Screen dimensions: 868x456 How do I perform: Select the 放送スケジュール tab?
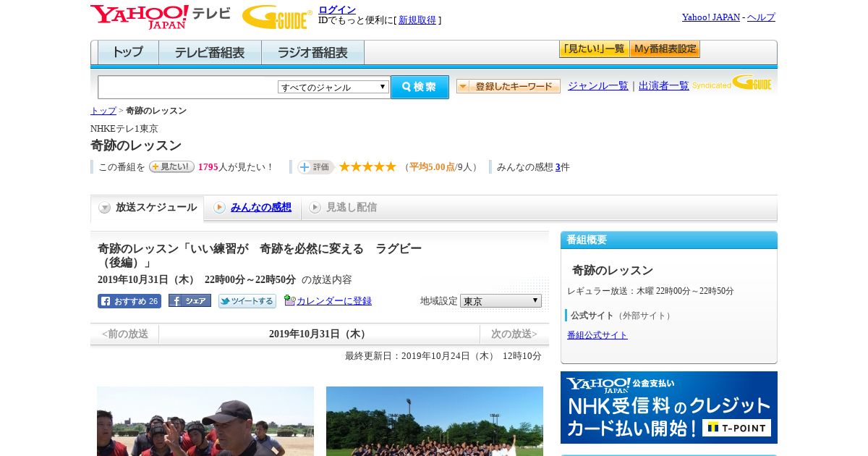click(x=148, y=208)
